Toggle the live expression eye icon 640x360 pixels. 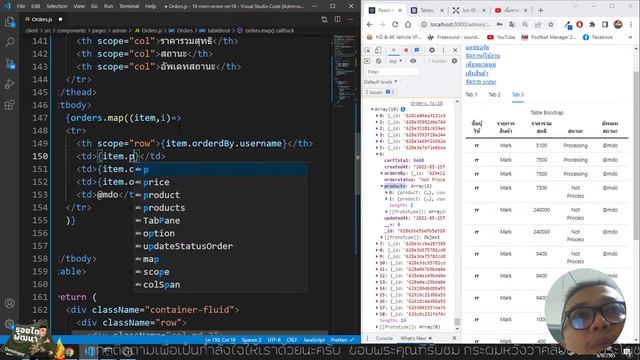pyautogui.click(x=413, y=61)
